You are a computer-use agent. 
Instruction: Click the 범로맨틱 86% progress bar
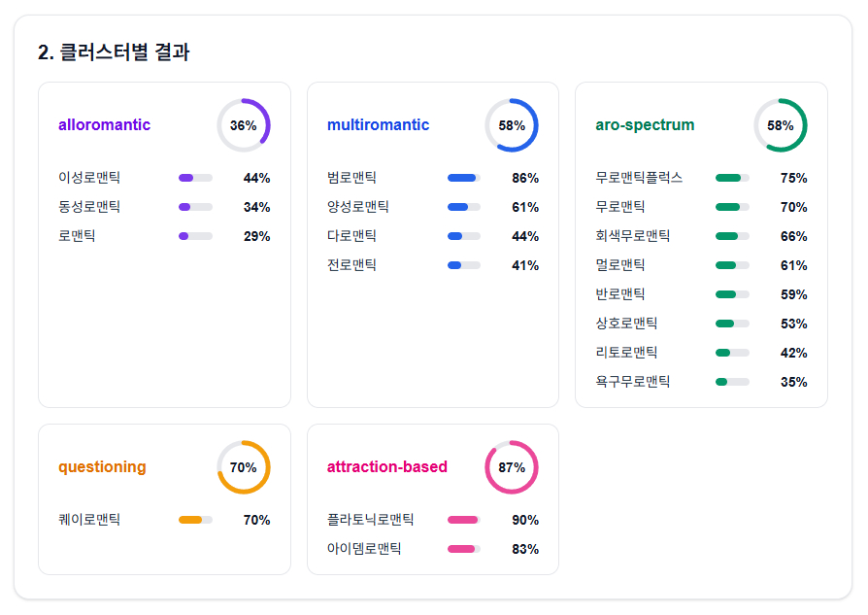463,178
